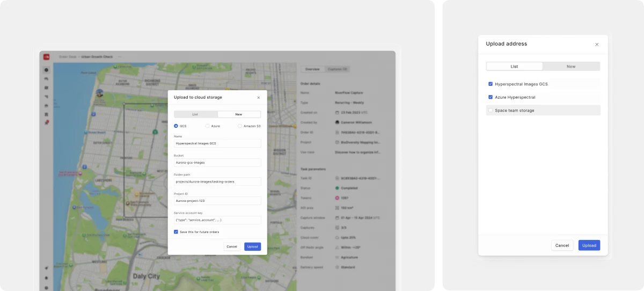Select New tab in Upload address dialog
This screenshot has height=291, width=644.
[571, 67]
